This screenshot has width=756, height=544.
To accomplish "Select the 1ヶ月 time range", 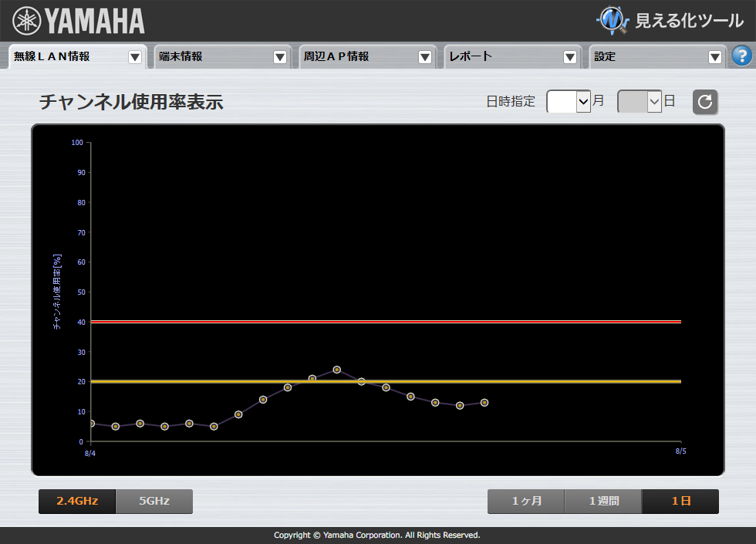I will pyautogui.click(x=526, y=502).
